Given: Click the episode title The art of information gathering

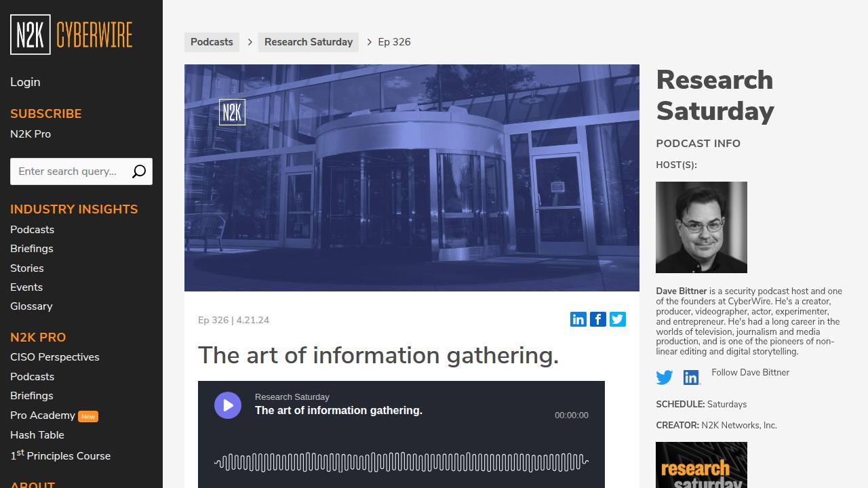Looking at the screenshot, I should pos(378,355).
